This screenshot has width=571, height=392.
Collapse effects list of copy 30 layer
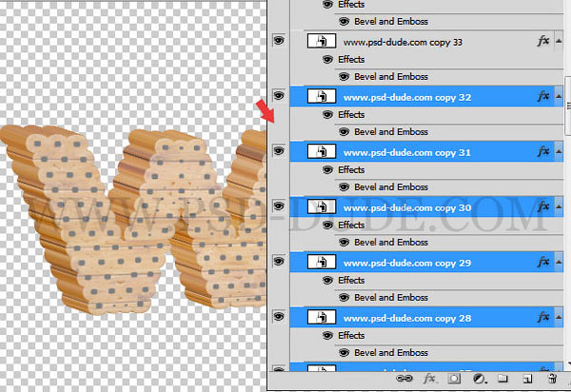point(559,207)
